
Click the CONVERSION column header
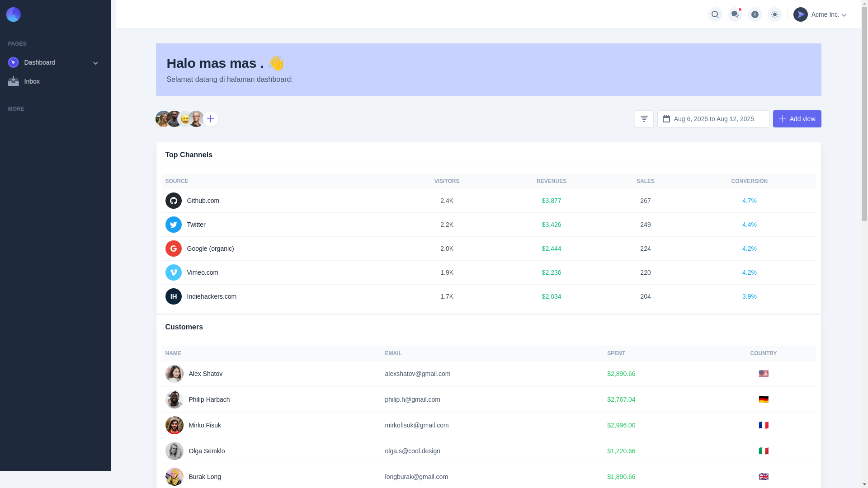pos(749,181)
